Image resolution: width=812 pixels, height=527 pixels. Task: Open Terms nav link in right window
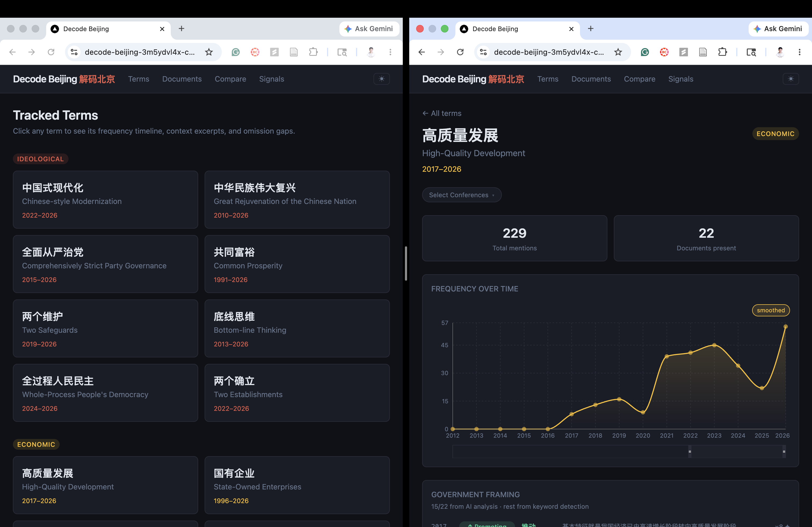548,79
